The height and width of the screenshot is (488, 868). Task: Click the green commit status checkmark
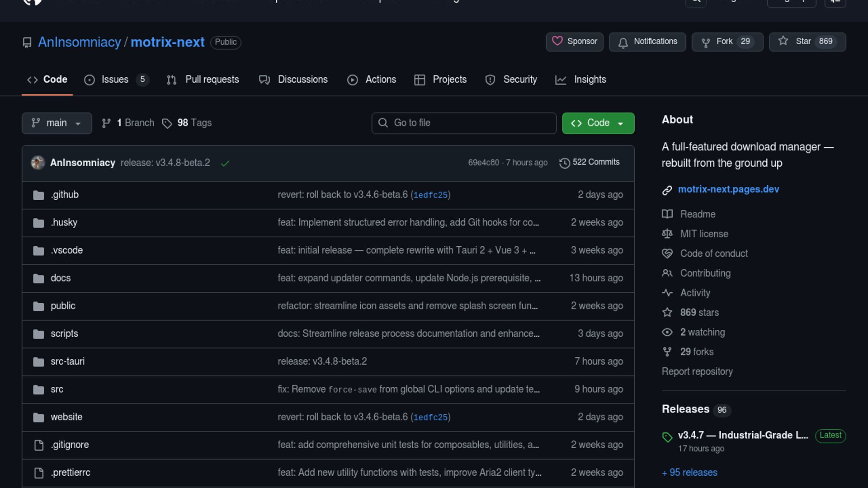pos(225,163)
